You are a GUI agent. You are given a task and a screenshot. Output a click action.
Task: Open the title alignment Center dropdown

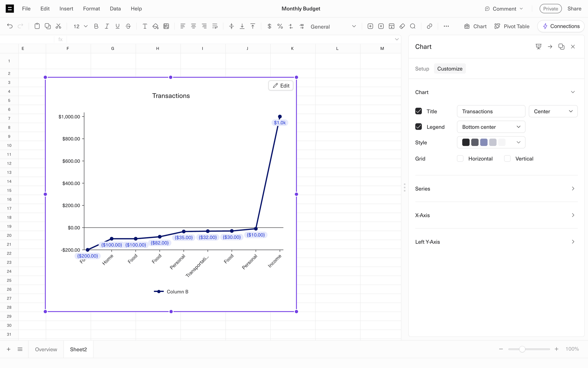(x=553, y=111)
